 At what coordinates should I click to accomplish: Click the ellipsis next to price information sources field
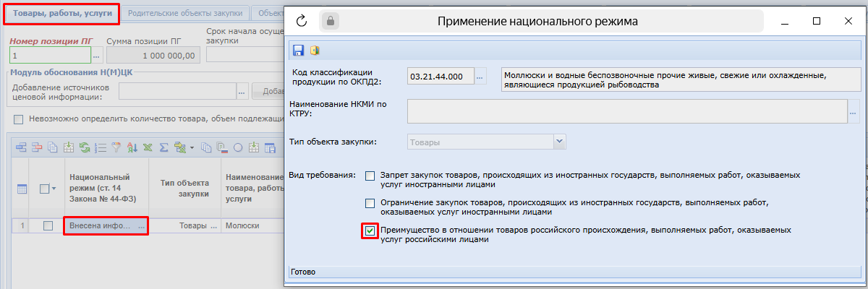point(242,91)
